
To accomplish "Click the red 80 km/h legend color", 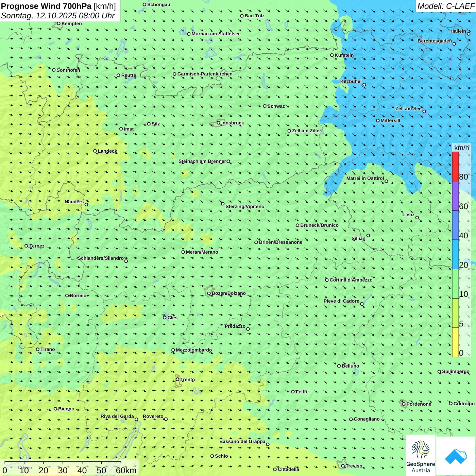I will pos(455,167).
